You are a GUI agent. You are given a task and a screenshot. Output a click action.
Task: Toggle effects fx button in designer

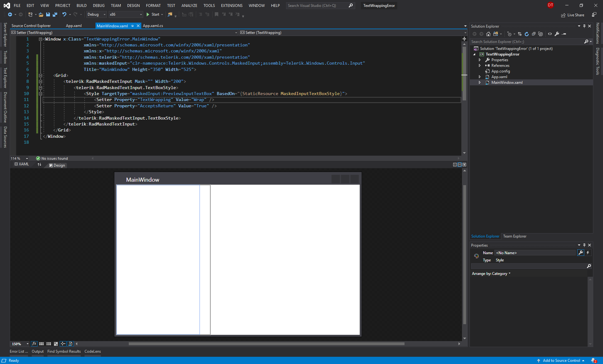click(34, 344)
